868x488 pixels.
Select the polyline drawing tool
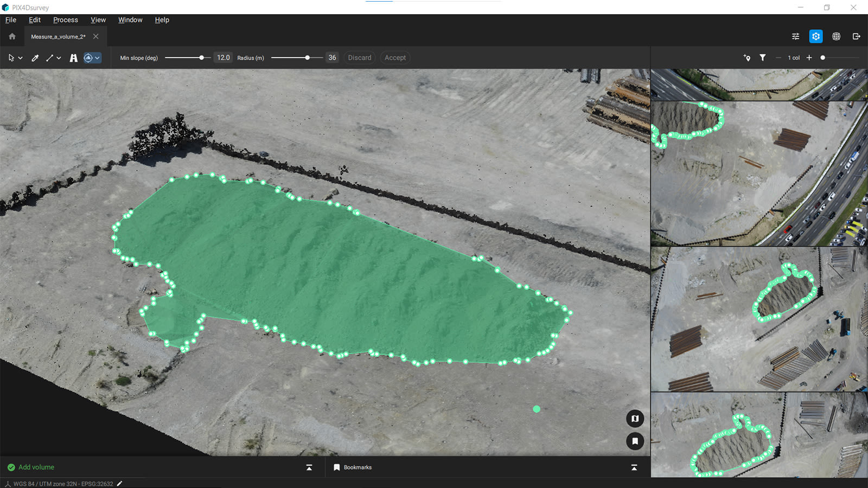[x=49, y=57]
